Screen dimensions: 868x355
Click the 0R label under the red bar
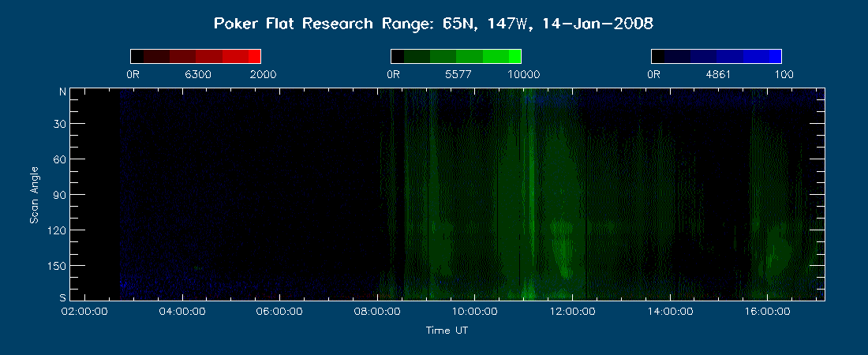(x=133, y=75)
